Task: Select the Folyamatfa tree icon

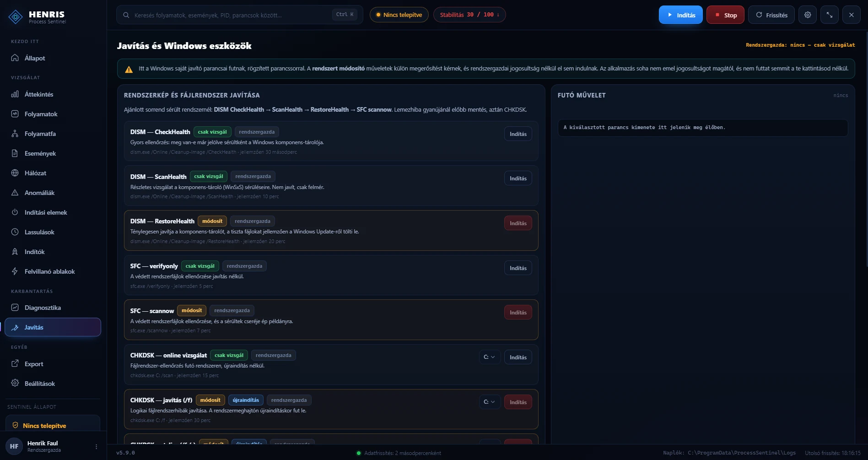Action: (x=15, y=133)
